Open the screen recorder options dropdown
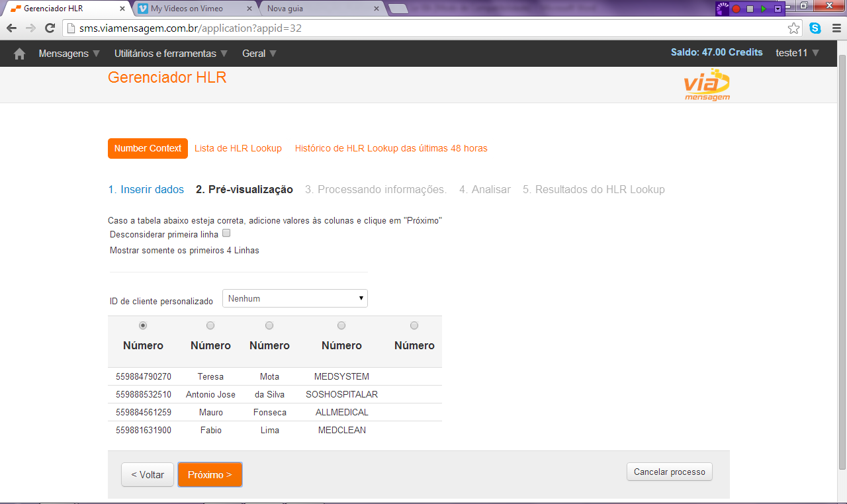 778,9
